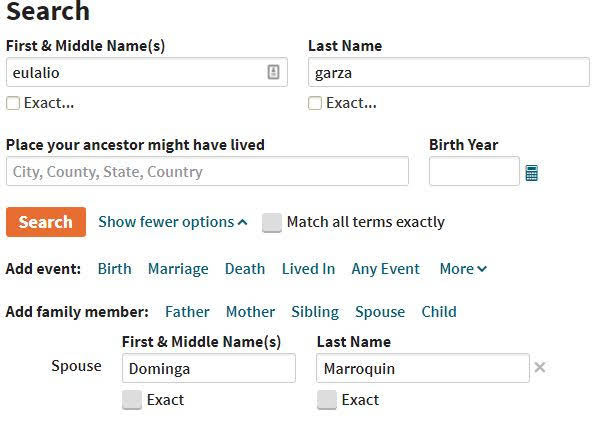The height and width of the screenshot is (424, 601).
Task: Check Exact under main Last Name
Action: (x=316, y=103)
